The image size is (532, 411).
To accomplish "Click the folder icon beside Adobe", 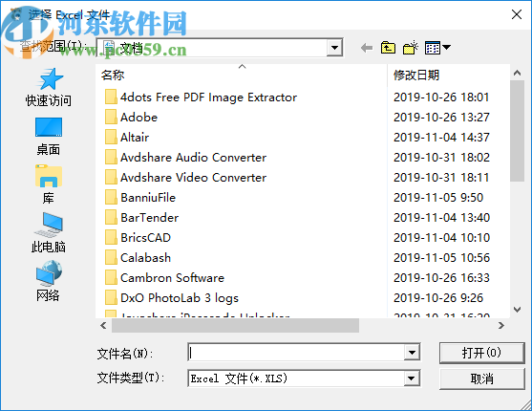I will click(111, 118).
